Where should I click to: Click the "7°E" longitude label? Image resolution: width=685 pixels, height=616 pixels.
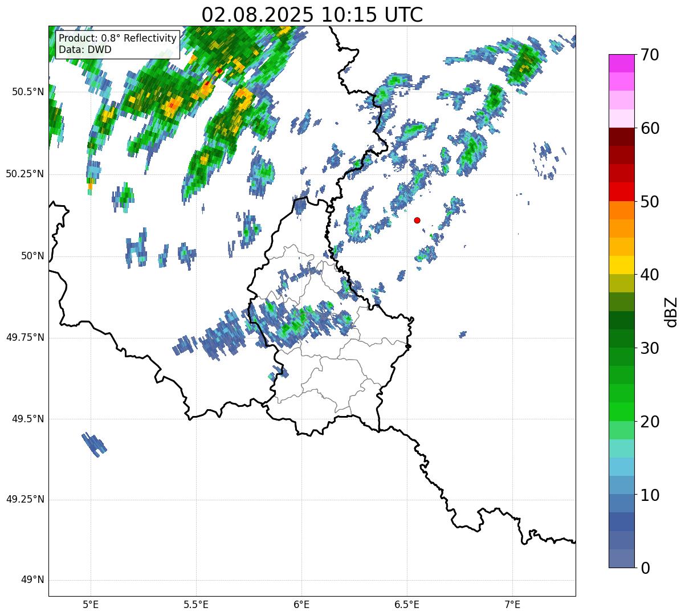pyautogui.click(x=513, y=605)
